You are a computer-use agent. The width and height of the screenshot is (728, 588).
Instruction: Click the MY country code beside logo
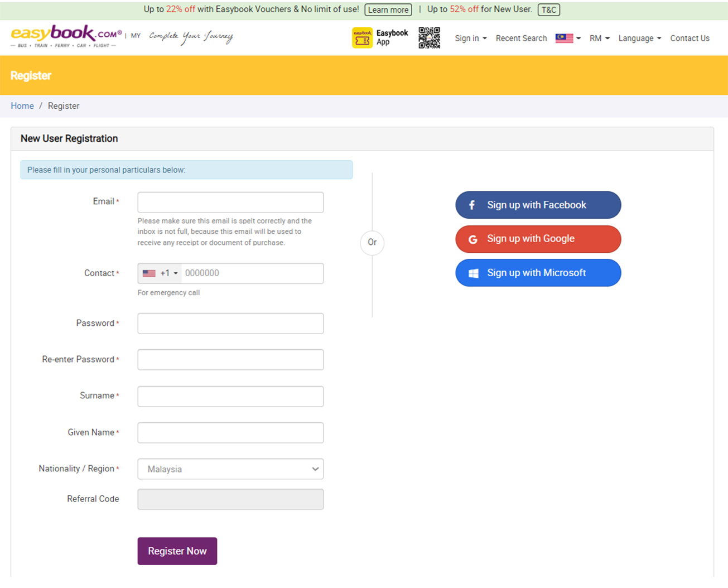pos(136,36)
